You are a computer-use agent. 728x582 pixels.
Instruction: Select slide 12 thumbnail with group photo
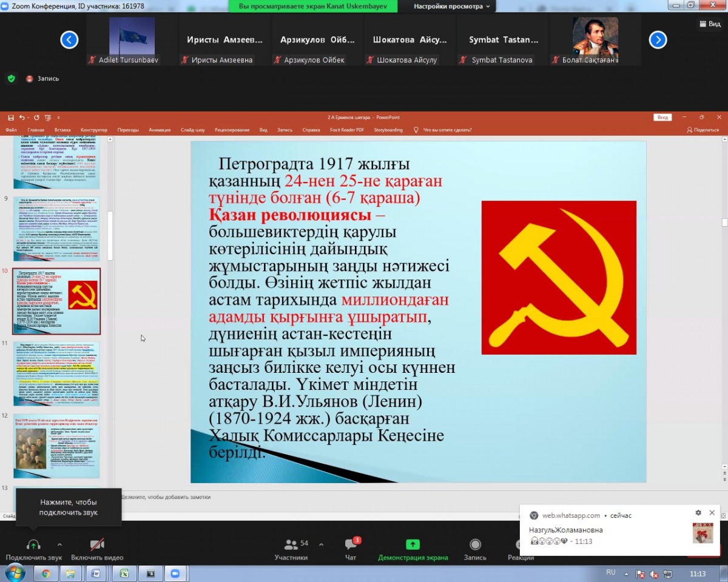click(x=56, y=446)
